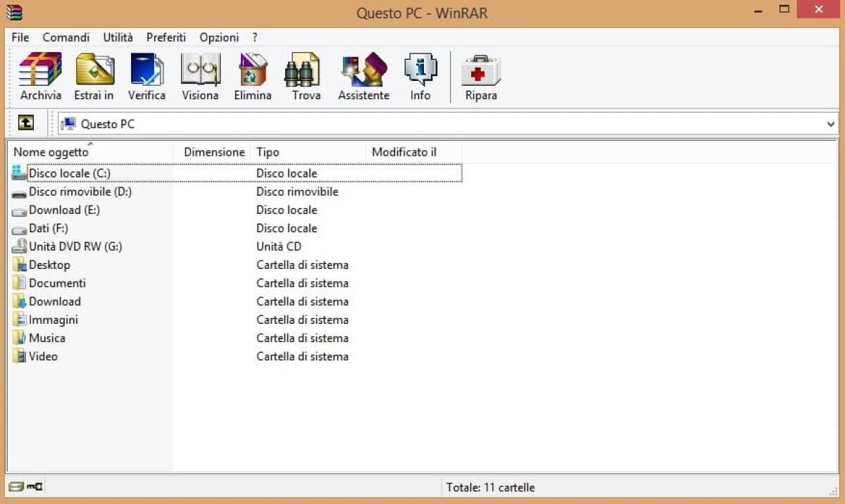845x504 pixels.
Task: Open the File menu
Action: (x=20, y=37)
